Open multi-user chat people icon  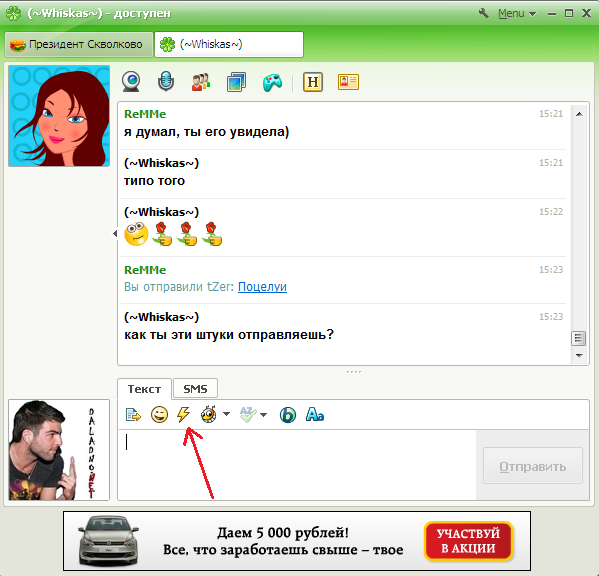(x=201, y=82)
